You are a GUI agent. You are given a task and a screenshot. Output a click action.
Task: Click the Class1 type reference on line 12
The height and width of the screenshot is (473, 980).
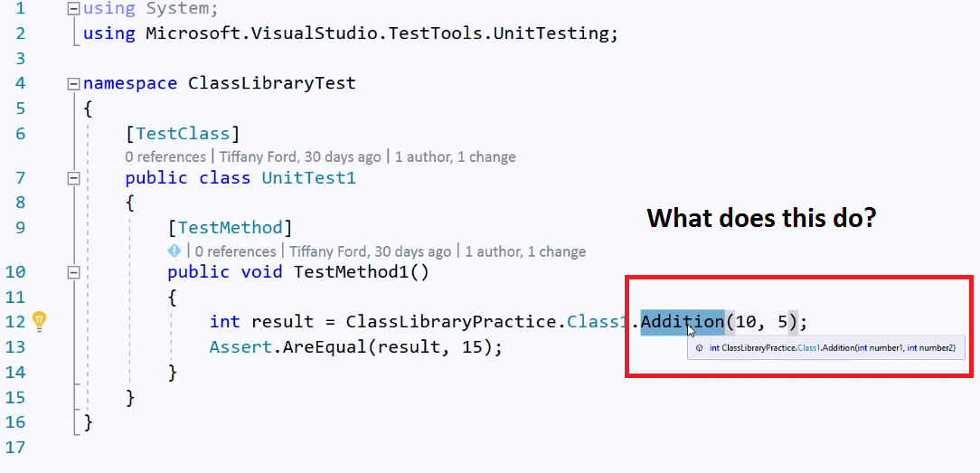click(x=598, y=322)
